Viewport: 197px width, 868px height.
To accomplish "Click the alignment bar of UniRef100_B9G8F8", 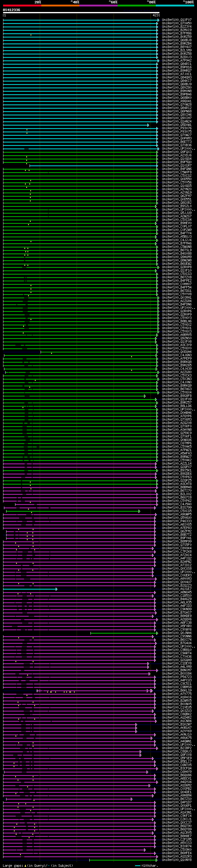I will (x=74, y=396).
